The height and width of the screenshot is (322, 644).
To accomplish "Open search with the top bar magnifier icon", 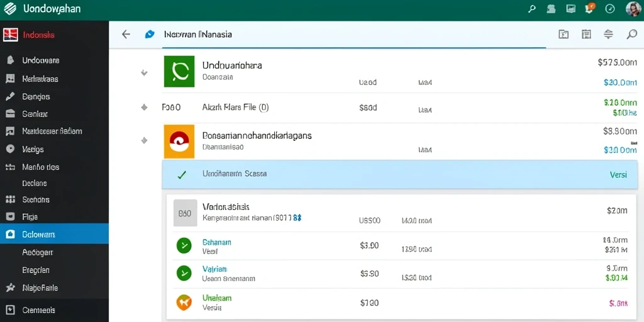I will 532,9.
